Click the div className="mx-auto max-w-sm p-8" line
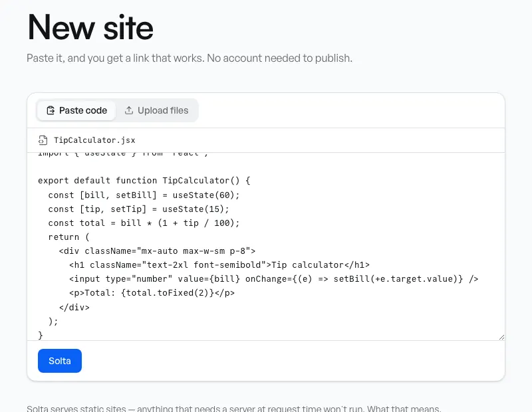The height and width of the screenshot is (412, 532). 157,251
